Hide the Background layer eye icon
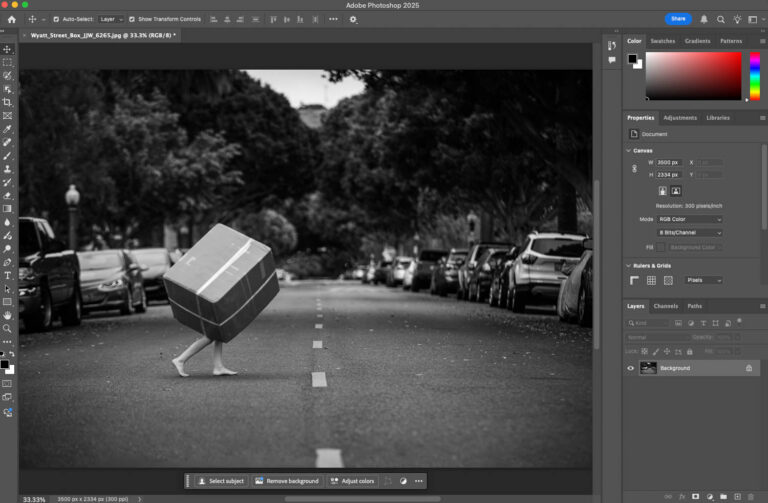768x503 pixels. coord(631,368)
